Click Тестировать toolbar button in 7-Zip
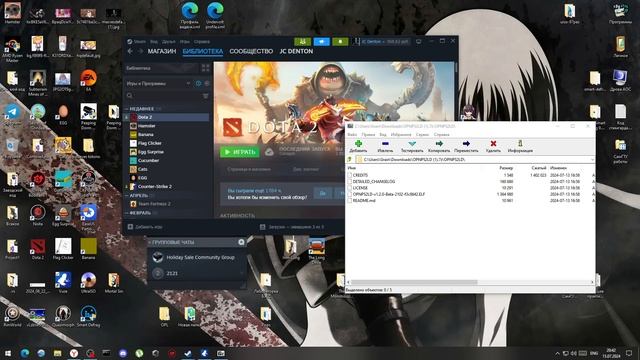 pos(412,146)
